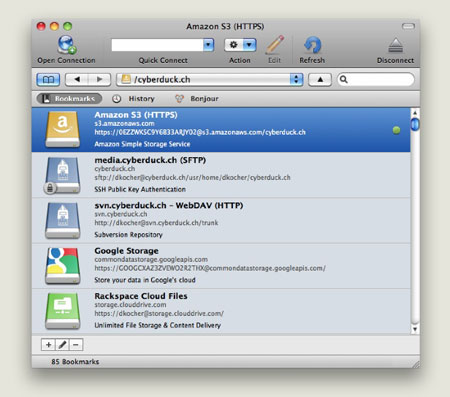The height and width of the screenshot is (397, 450).
Task: Click the scrollbar down arrow
Action: coord(415,329)
